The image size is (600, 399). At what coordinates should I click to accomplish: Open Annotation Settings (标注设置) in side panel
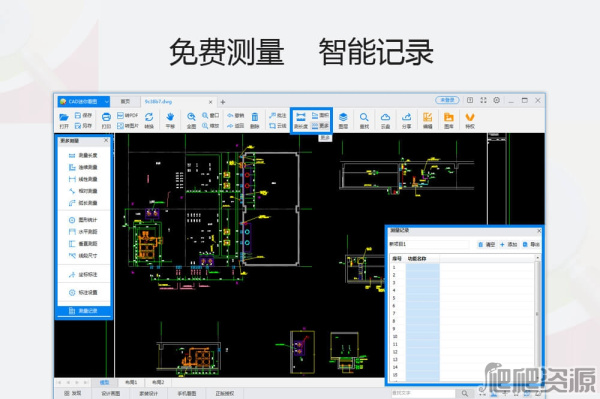pos(83,292)
